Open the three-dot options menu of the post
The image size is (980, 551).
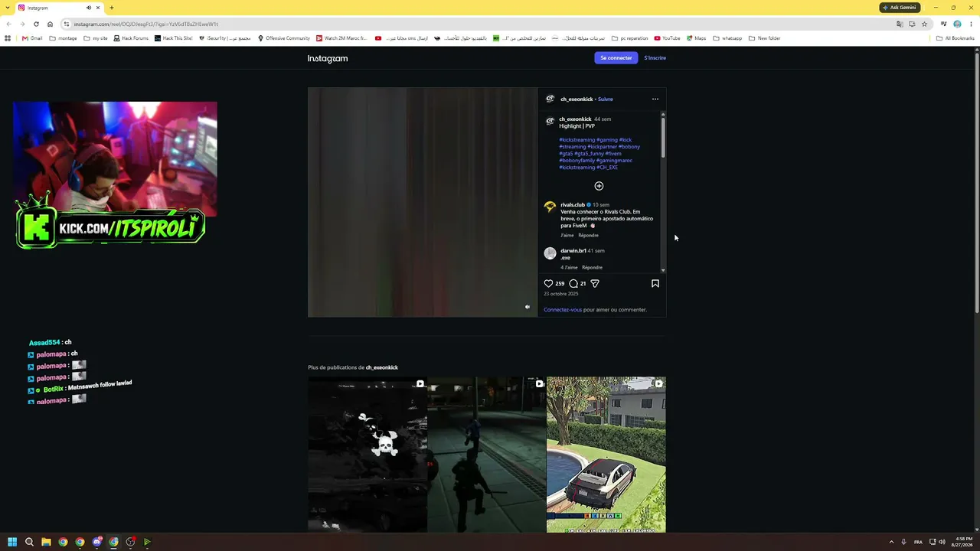[655, 99]
